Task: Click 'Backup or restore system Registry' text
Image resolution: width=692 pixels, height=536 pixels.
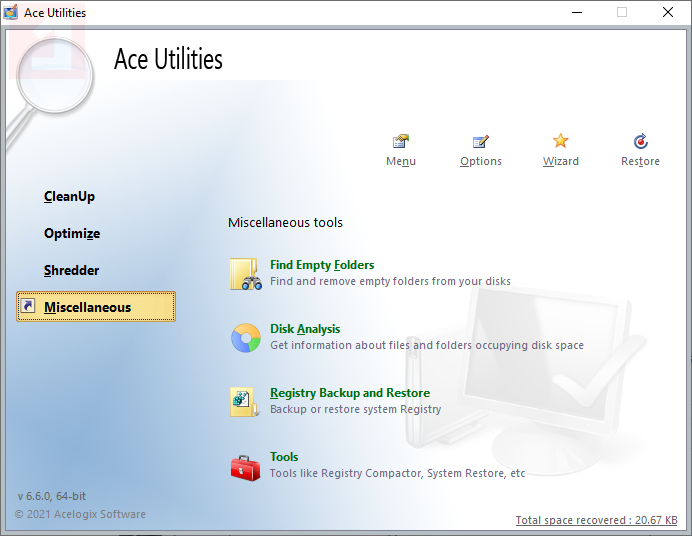Action: (x=355, y=409)
